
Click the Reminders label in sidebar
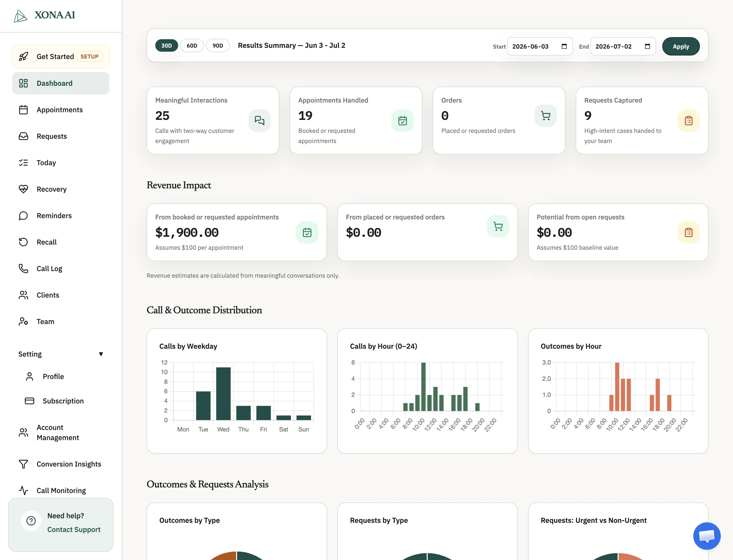click(x=54, y=216)
